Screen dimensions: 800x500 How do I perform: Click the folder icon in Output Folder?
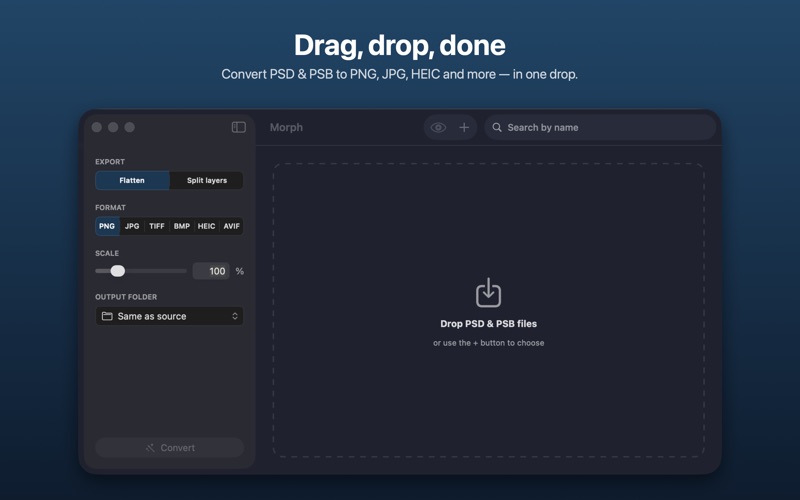point(107,316)
